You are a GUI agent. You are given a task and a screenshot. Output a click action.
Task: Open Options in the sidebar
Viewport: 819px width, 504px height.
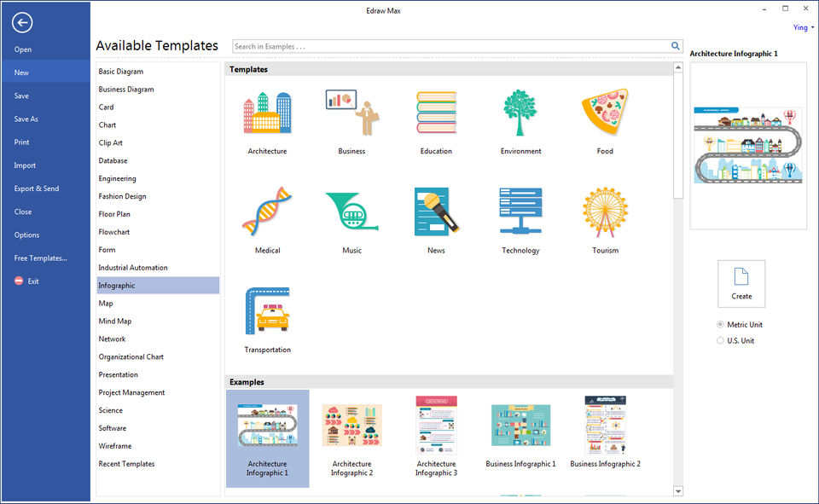[26, 235]
